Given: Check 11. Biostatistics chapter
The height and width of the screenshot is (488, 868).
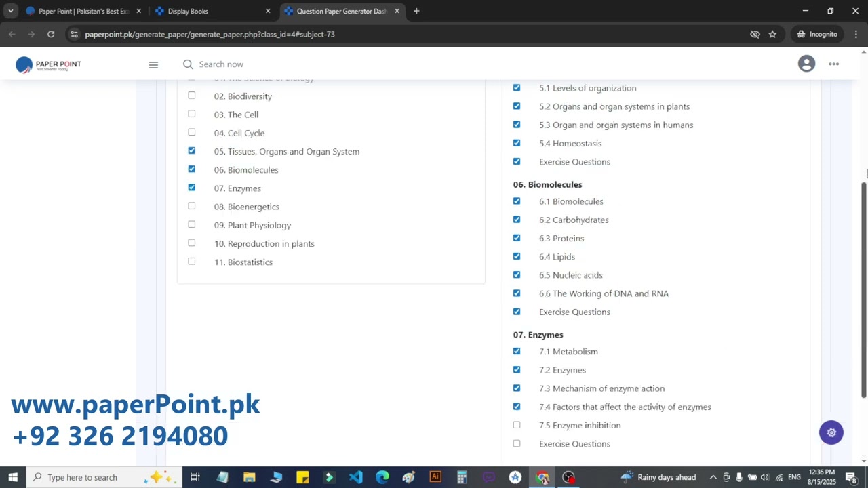Looking at the screenshot, I should (192, 262).
